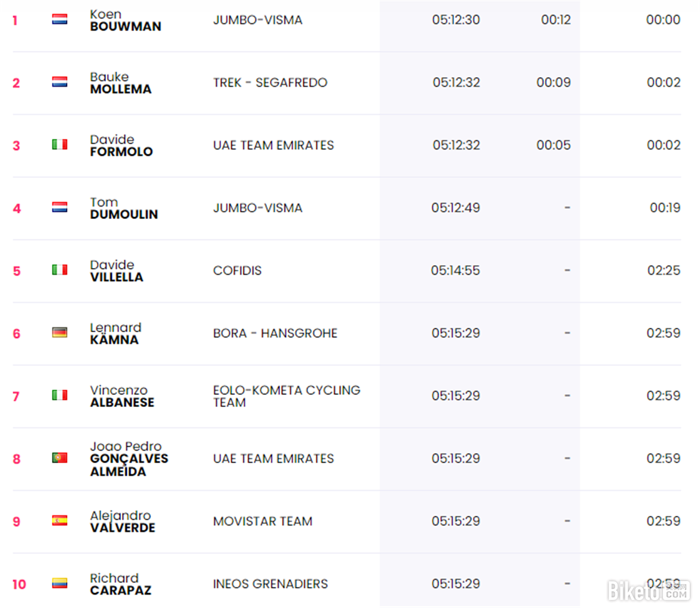Click the Spanish flag beside Alejandro Valverde

[59, 521]
